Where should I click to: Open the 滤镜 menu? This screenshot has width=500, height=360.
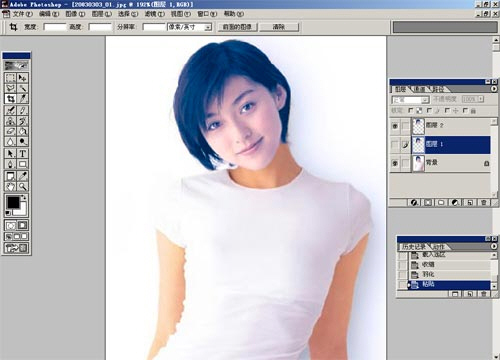tap(155, 14)
